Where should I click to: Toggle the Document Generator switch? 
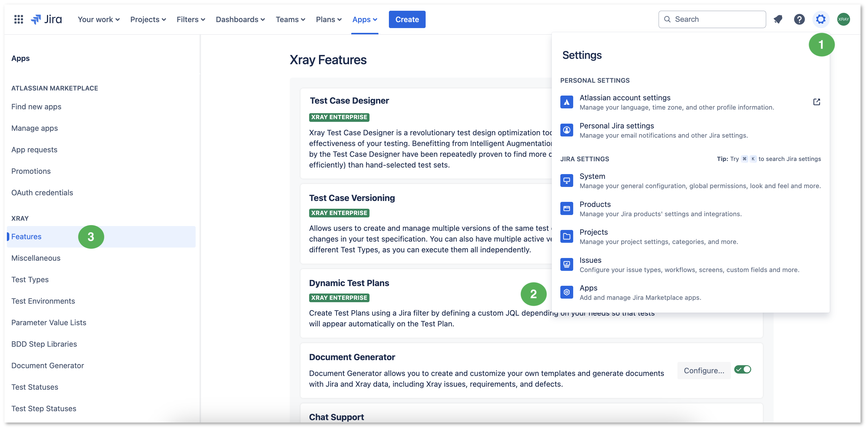pos(743,370)
